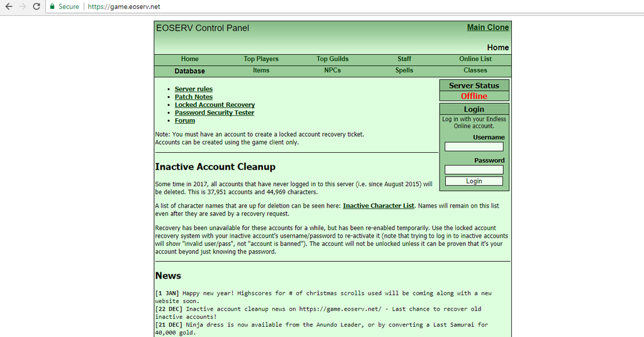Screen dimensions: 644x337
Task: Open the NPCs database
Action: (332, 70)
